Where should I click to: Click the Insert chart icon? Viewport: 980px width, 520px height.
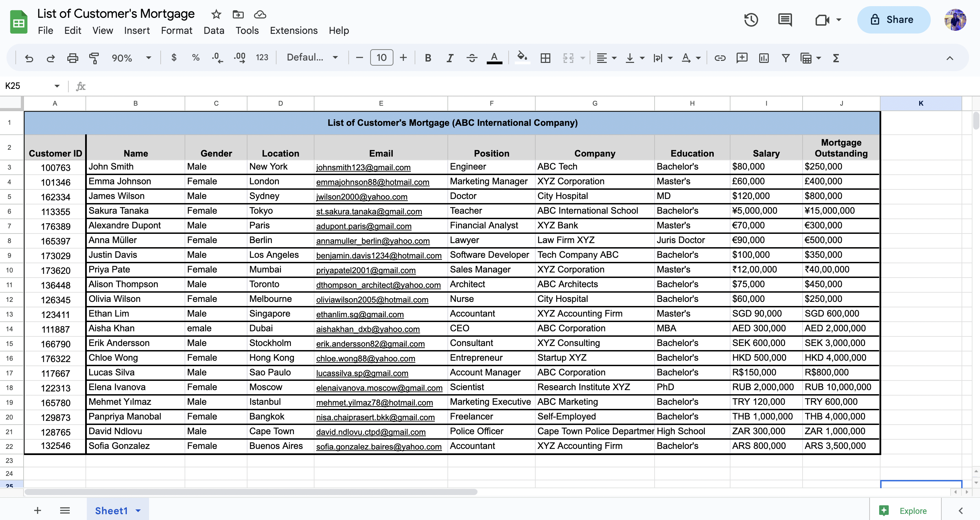pos(764,58)
